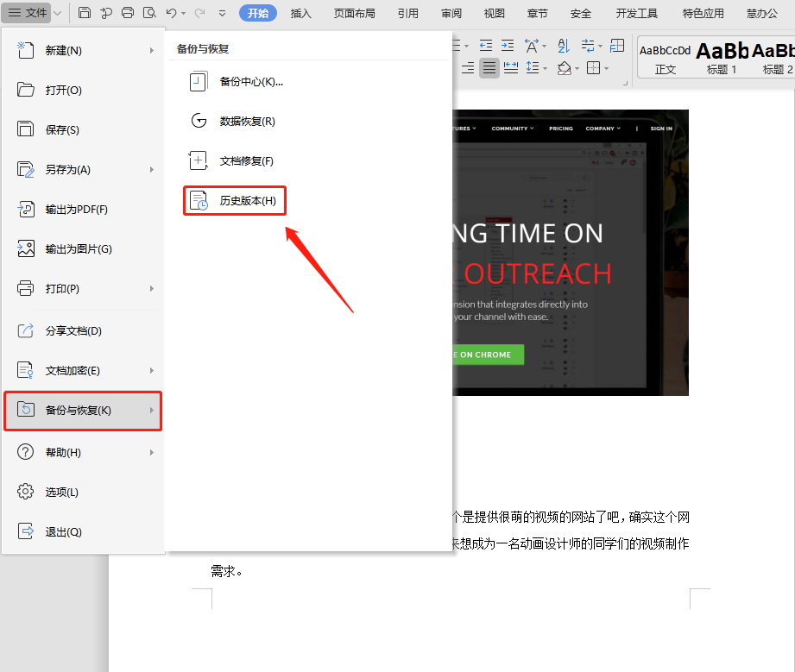795x672 pixels.
Task: Apply the 正文 style
Action: click(x=666, y=58)
